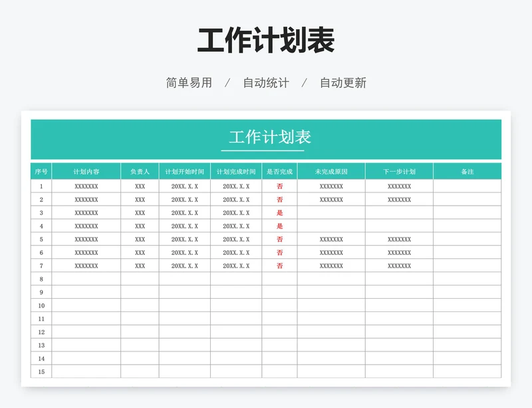Select the 计划开始时间 20XX.X.X cell in row 7
The height and width of the screenshot is (408, 532).
pos(185,266)
